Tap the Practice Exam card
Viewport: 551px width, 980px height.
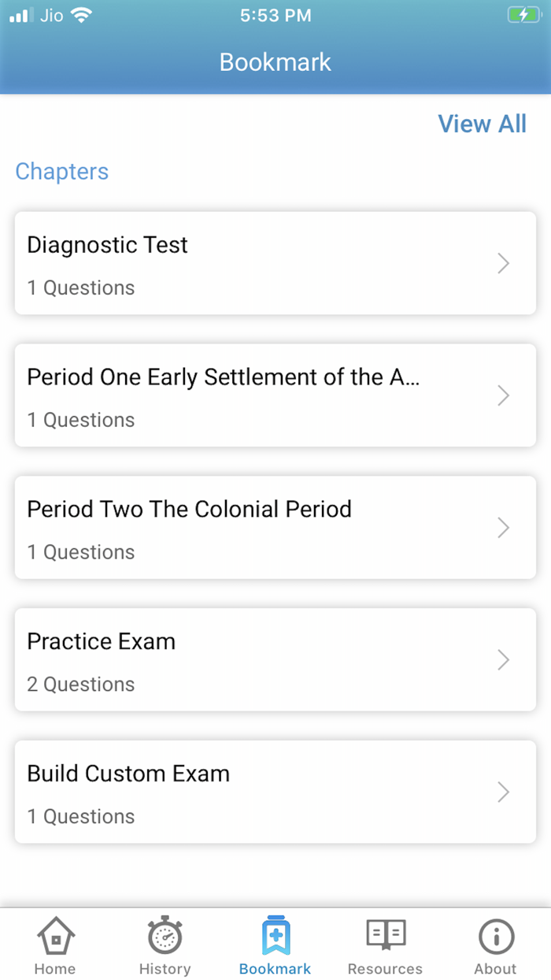[275, 660]
